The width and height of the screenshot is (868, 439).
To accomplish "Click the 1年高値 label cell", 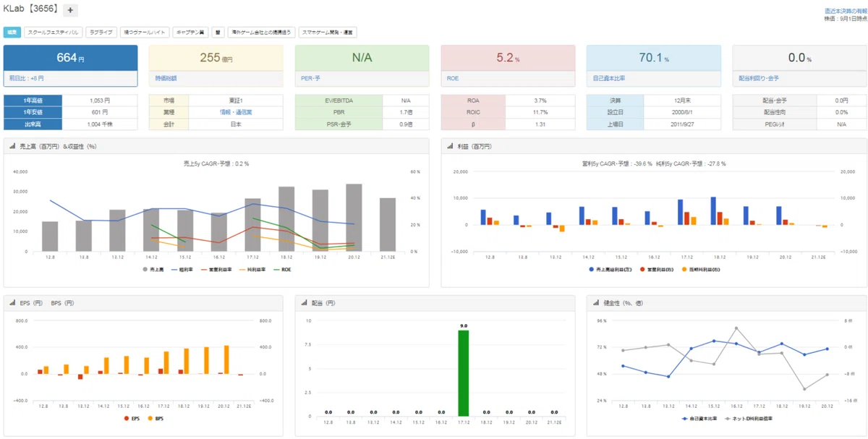I will tap(33, 101).
